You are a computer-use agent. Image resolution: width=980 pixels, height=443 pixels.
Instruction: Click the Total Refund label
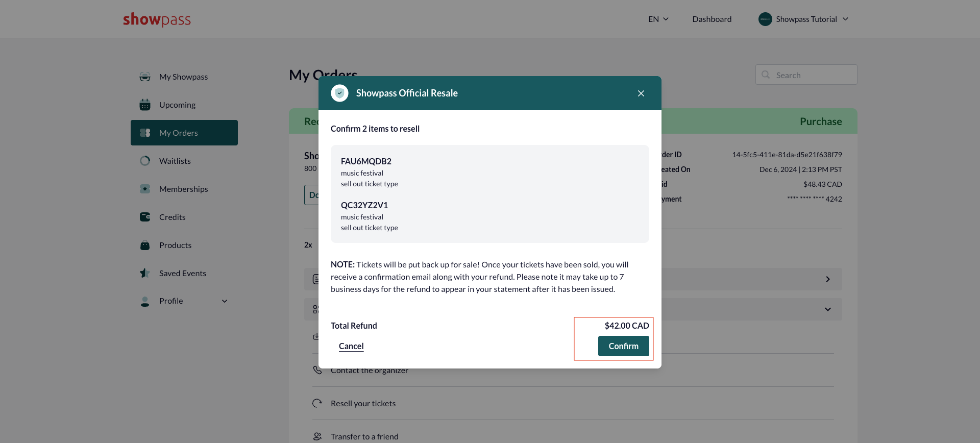pos(354,326)
